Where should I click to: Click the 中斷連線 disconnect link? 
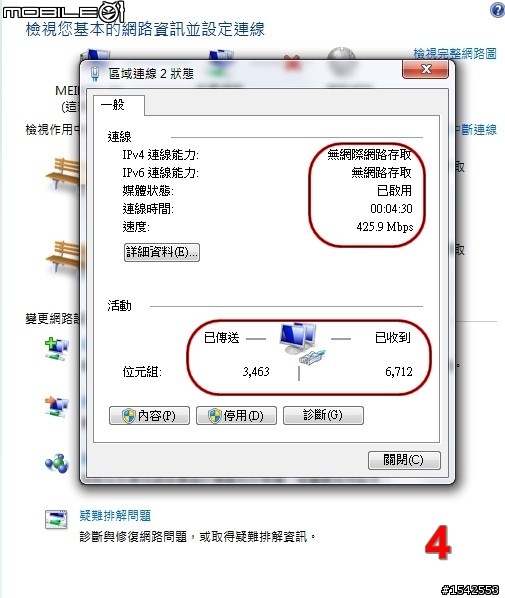pyautogui.click(x=476, y=130)
